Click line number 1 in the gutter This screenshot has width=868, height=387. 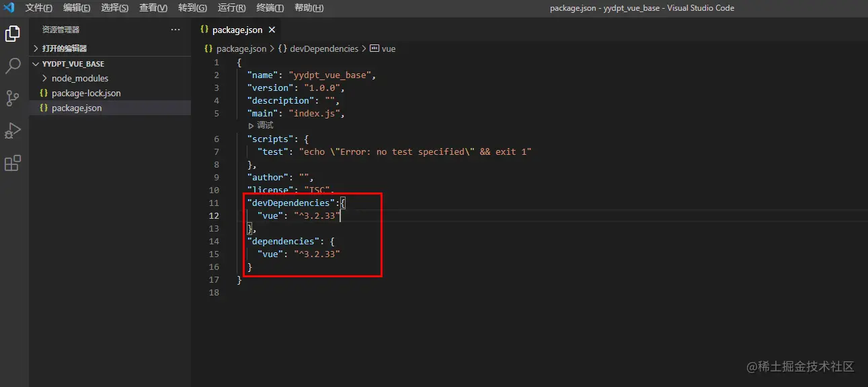coord(216,62)
